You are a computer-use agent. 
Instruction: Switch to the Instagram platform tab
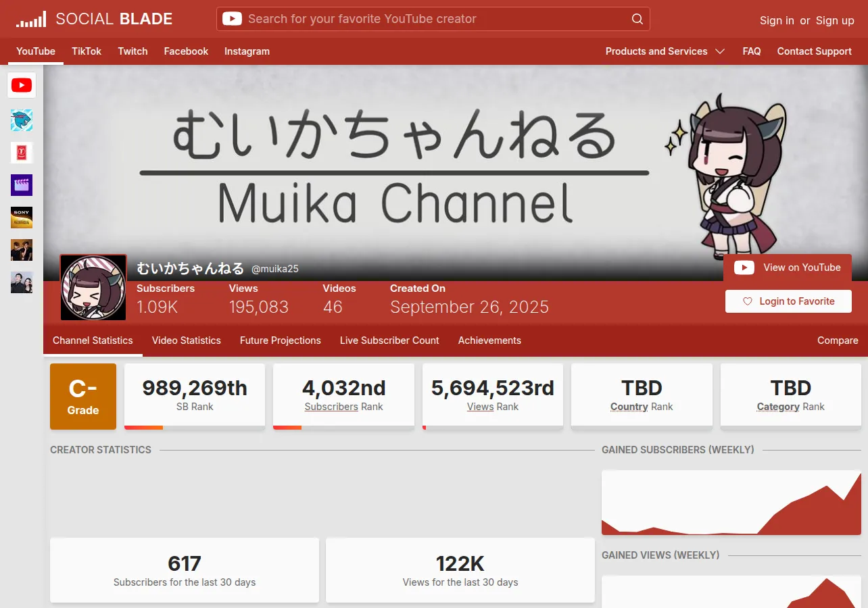(247, 51)
